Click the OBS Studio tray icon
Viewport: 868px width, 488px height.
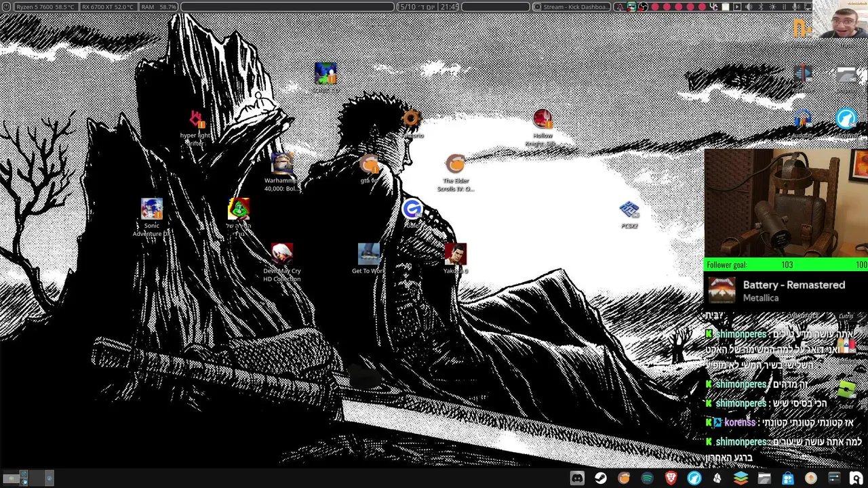click(644, 7)
